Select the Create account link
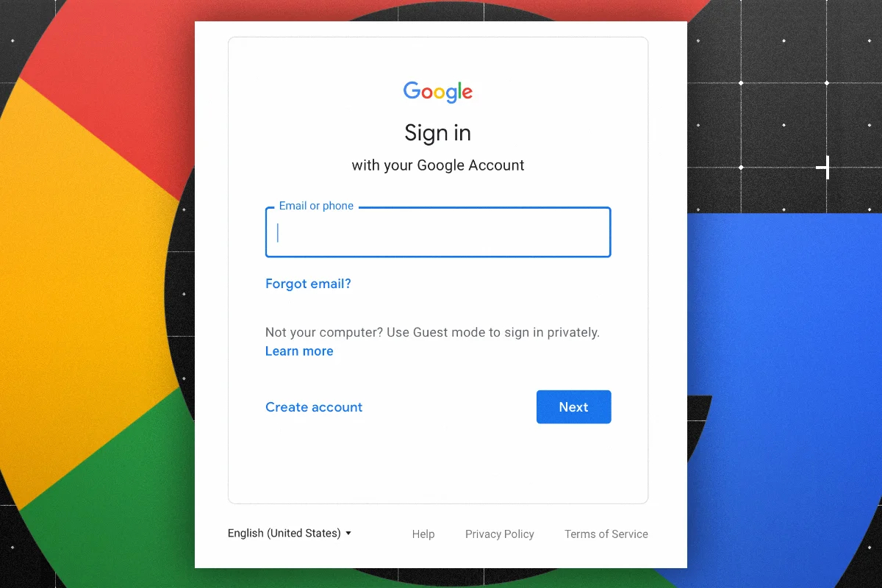Viewport: 882px width, 588px height. [314, 407]
